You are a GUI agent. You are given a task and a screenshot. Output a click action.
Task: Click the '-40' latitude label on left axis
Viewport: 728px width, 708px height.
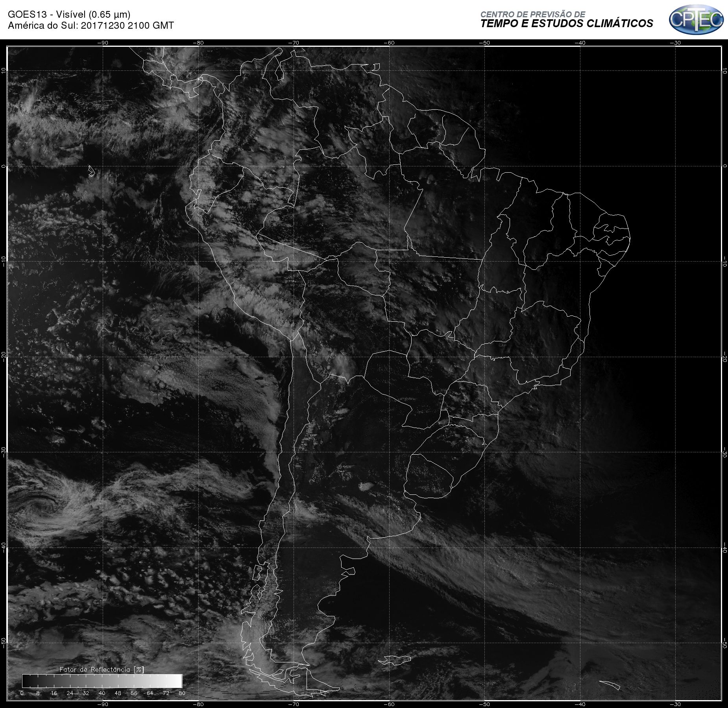tap(4, 547)
